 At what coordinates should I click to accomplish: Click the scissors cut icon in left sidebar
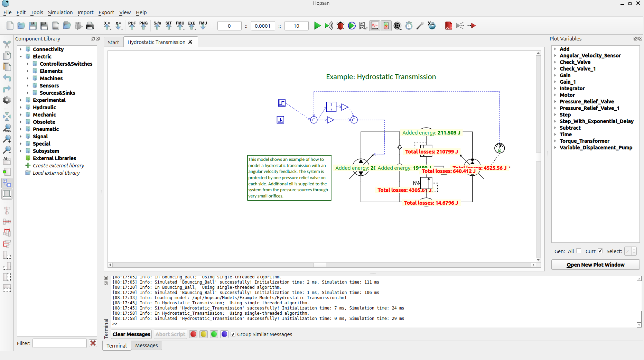click(7, 45)
